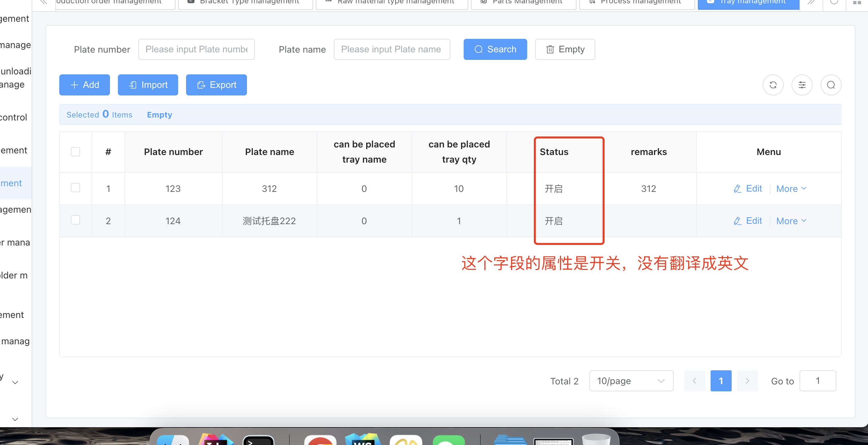Open the 10/page size dropdown
Viewport: 868px width, 445px height.
[x=631, y=381]
